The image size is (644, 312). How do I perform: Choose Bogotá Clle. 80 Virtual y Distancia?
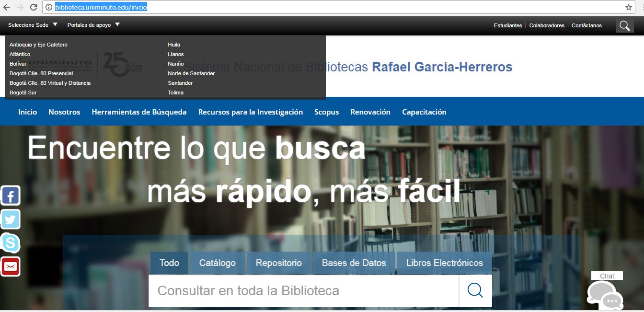point(50,83)
